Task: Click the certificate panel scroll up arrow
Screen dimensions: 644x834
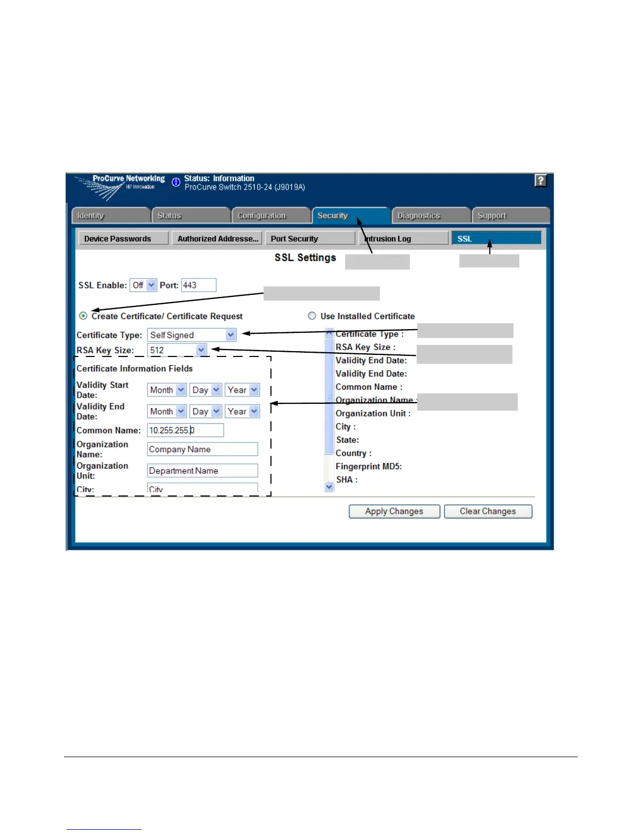Action: point(329,332)
